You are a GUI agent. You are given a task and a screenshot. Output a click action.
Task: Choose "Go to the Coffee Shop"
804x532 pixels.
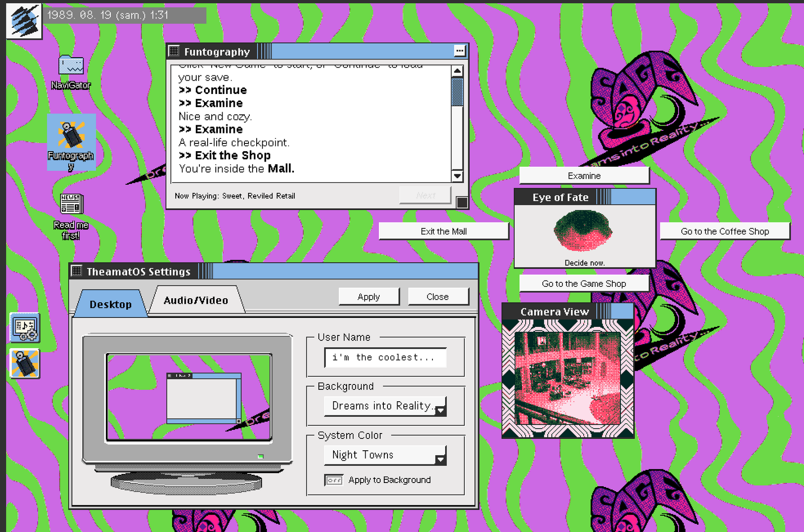725,231
